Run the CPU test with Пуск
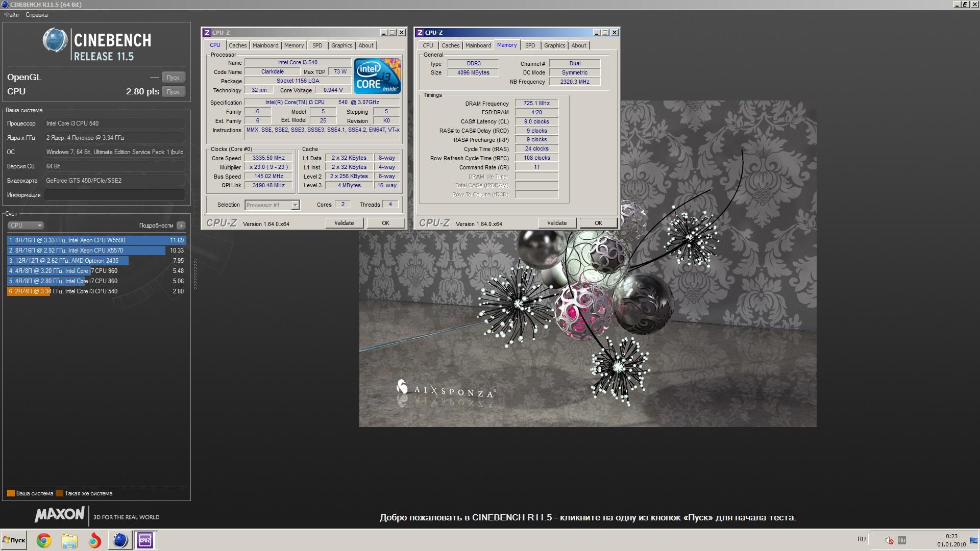The image size is (980, 551). [x=173, y=92]
